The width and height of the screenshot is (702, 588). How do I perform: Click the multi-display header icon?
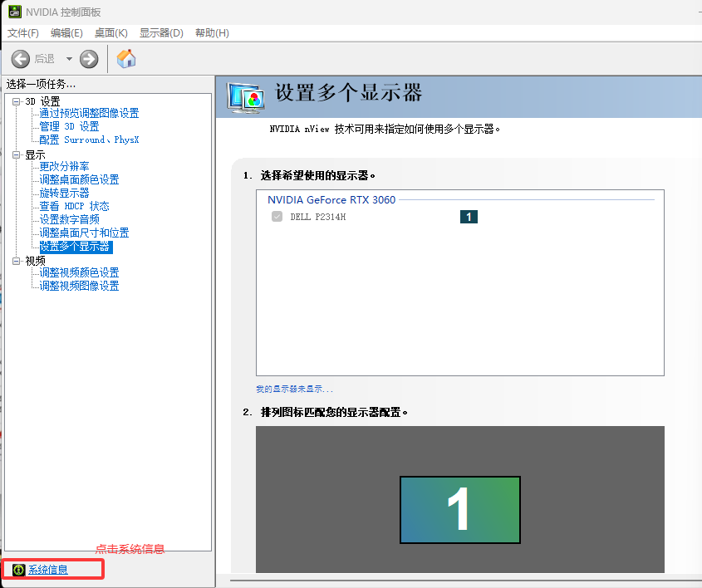[x=245, y=97]
